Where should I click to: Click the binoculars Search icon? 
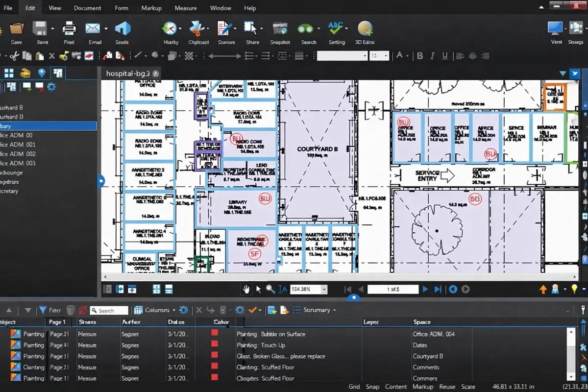tap(308, 28)
